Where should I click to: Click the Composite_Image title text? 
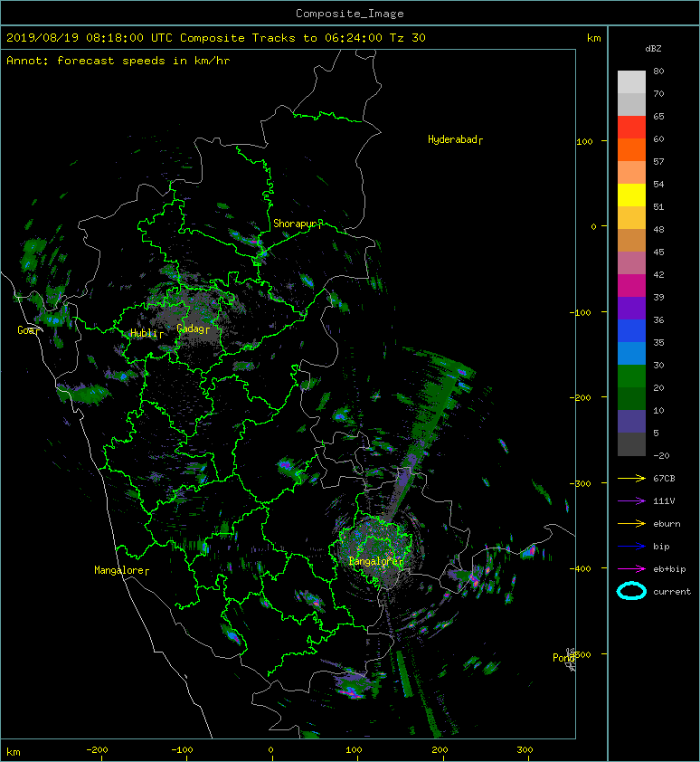point(350,14)
